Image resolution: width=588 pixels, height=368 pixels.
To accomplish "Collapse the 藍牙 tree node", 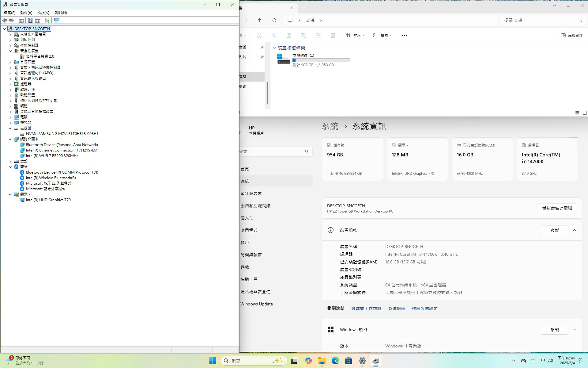I will (10, 167).
